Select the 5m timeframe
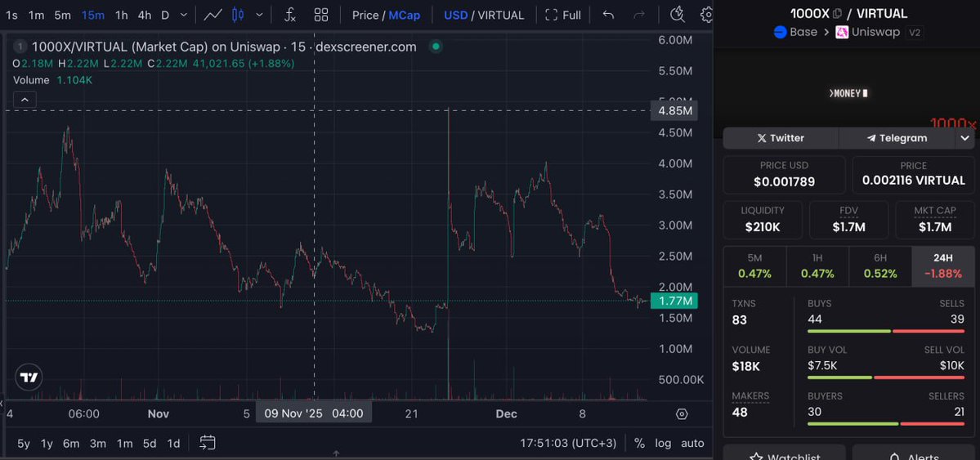Screen dimensions: 980x460 click(62, 15)
